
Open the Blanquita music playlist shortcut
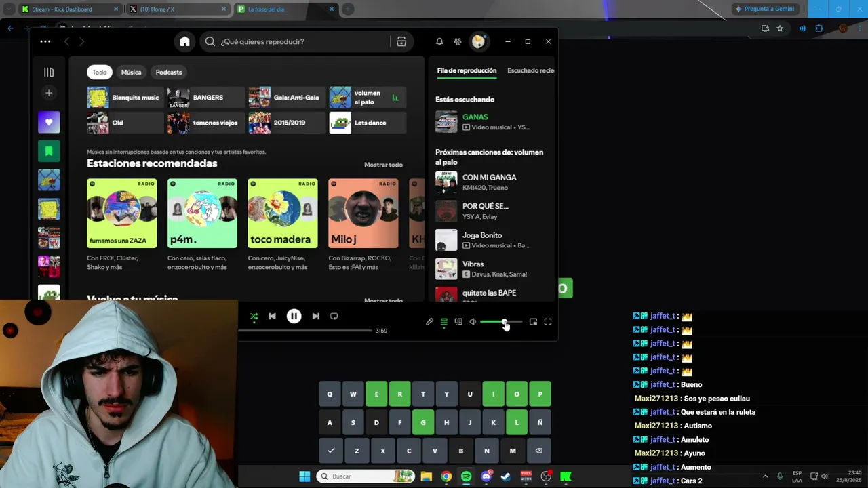[125, 98]
